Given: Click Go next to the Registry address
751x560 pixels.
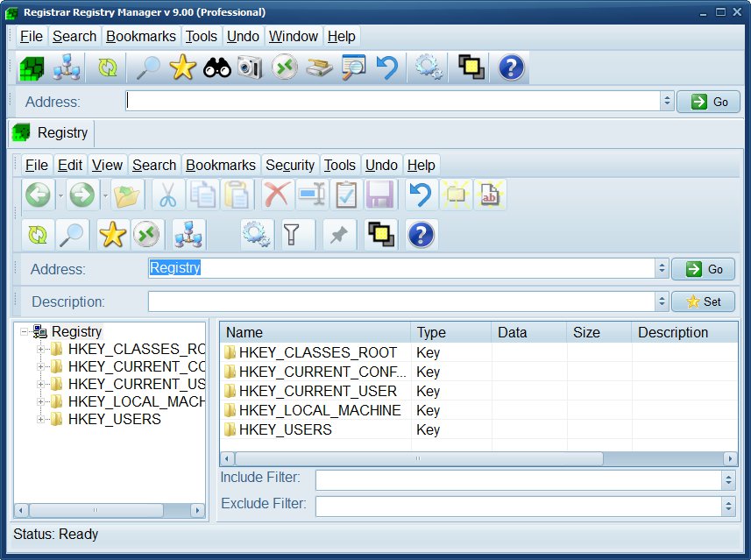Looking at the screenshot, I should (703, 269).
